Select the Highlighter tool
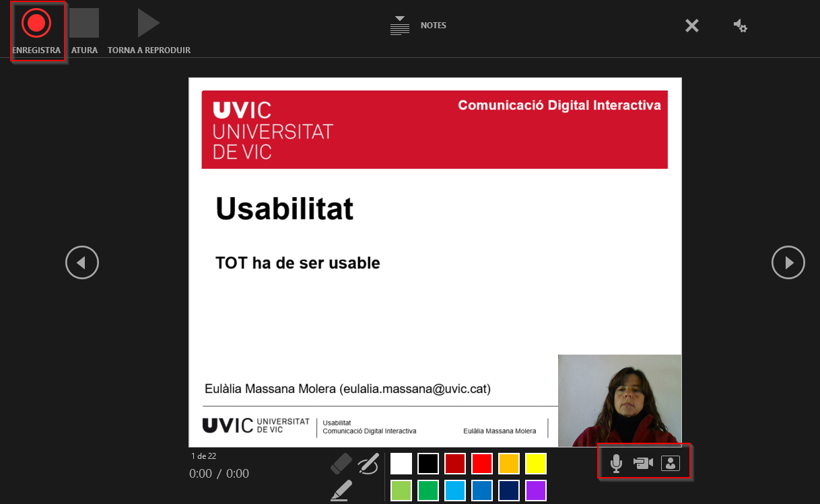This screenshot has width=820, height=504. tap(341, 491)
